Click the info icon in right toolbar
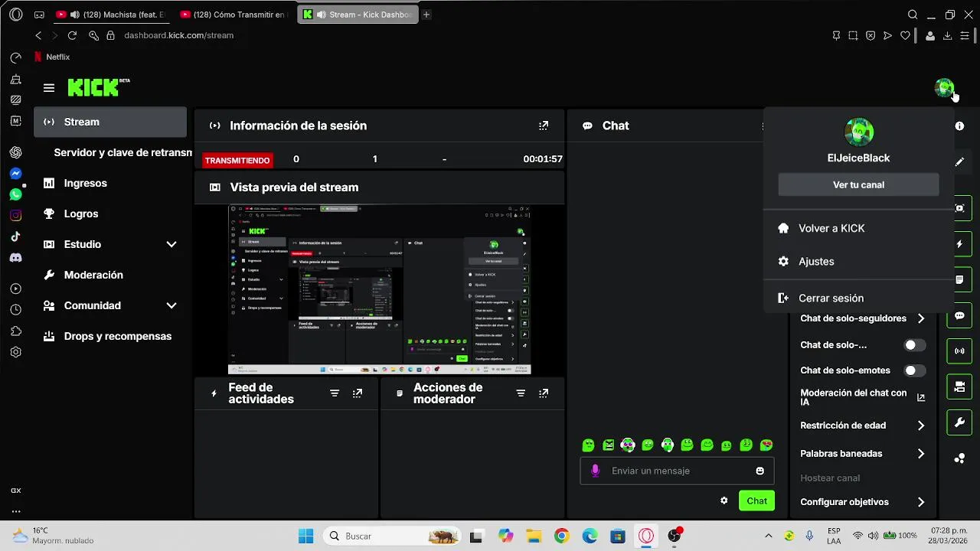 (x=959, y=126)
